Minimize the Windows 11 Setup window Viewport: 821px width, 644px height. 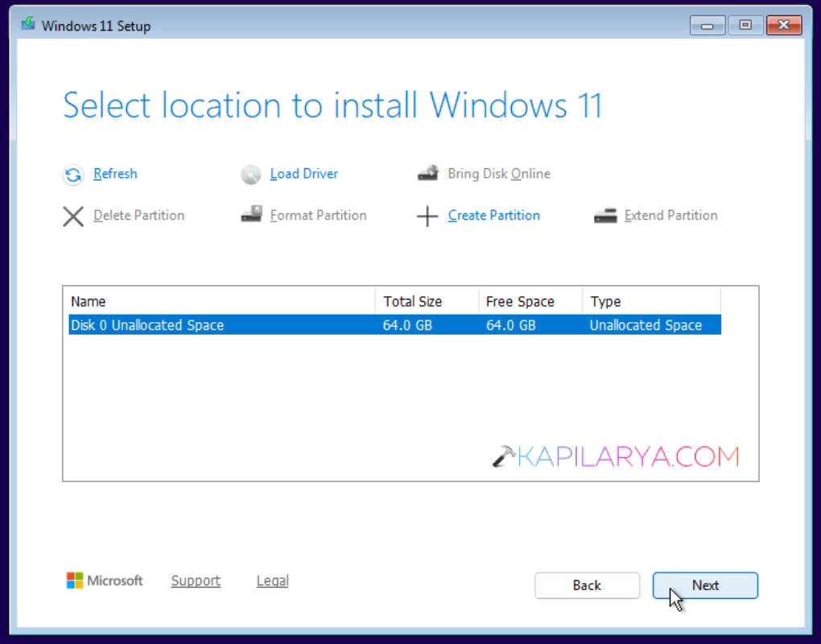click(x=708, y=25)
